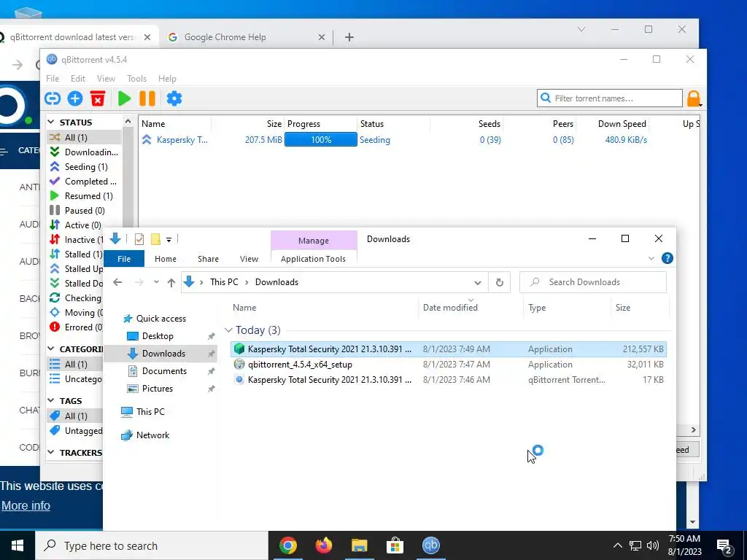Open Firefox from the taskbar
747x560 pixels.
[x=324, y=545]
